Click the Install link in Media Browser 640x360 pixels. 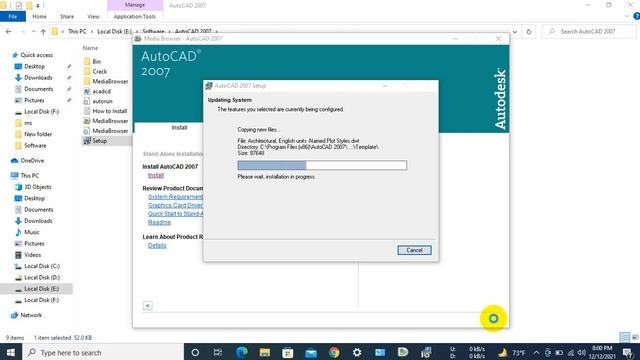pos(156,175)
